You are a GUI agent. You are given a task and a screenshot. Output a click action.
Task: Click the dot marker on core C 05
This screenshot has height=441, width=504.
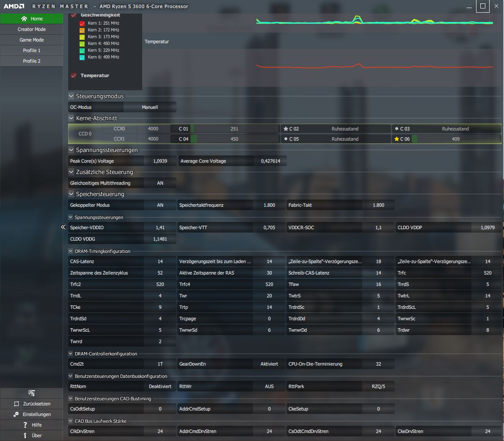[286, 139]
